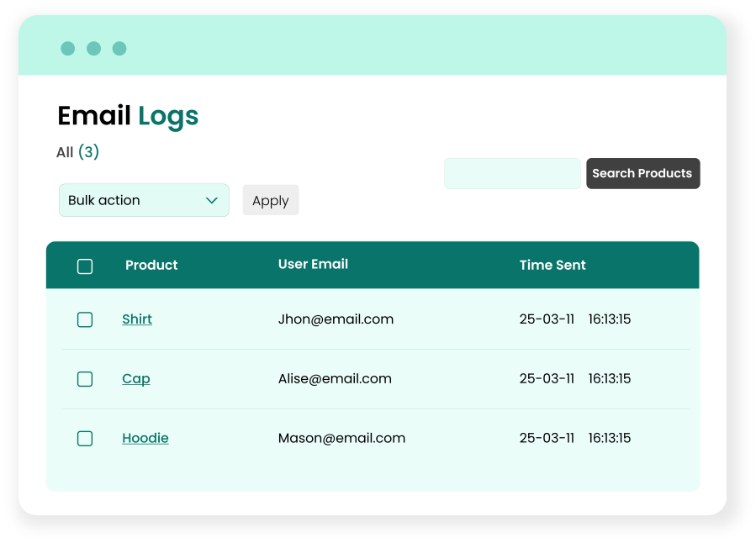Click the first window dot in the title bar

[x=68, y=49]
